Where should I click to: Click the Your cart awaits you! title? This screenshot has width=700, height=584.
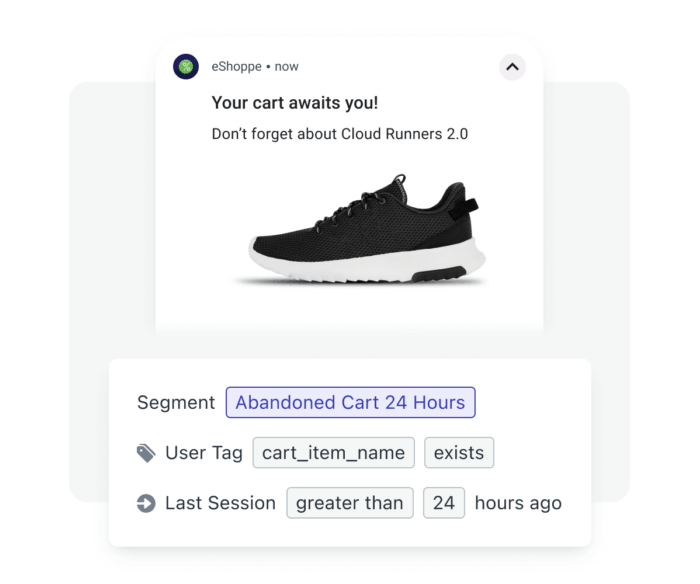tap(294, 102)
